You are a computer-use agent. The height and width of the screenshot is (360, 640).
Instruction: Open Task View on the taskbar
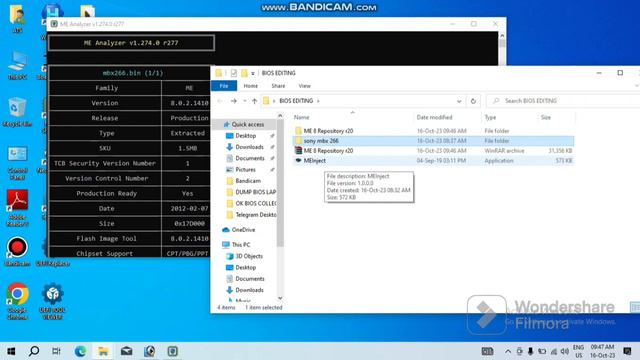click(56, 351)
